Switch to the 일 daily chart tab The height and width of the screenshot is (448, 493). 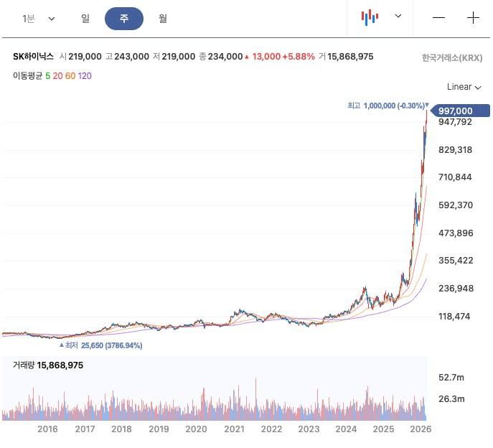[x=85, y=19]
